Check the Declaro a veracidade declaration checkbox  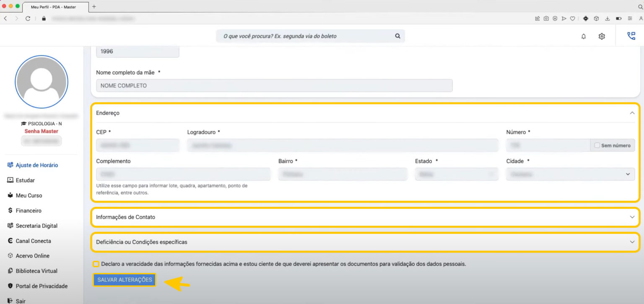pyautogui.click(x=96, y=264)
